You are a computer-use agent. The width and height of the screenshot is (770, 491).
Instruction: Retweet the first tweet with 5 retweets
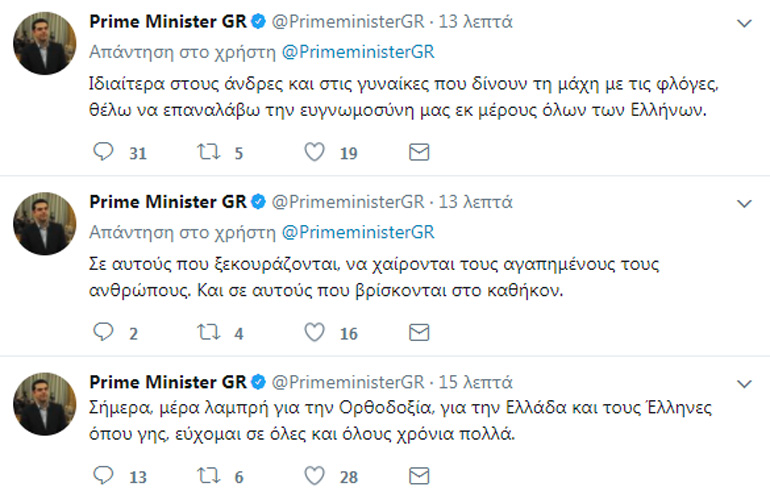[208, 152]
